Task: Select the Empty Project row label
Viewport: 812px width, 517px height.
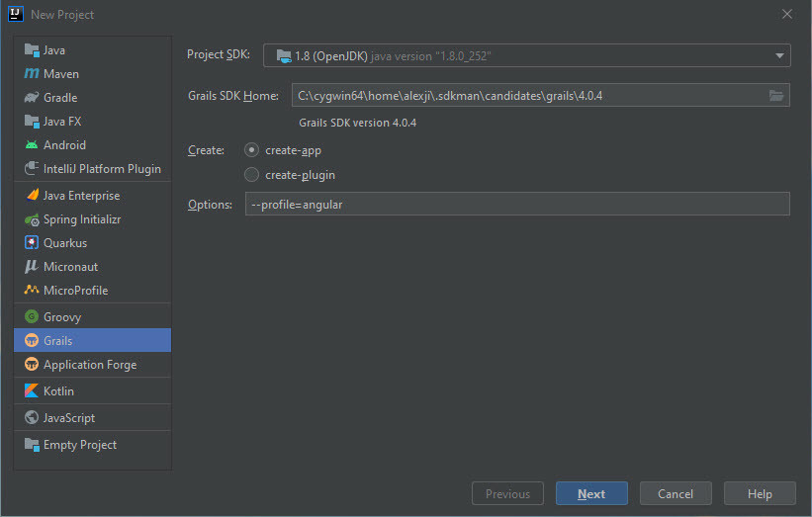Action: pyautogui.click(x=80, y=445)
